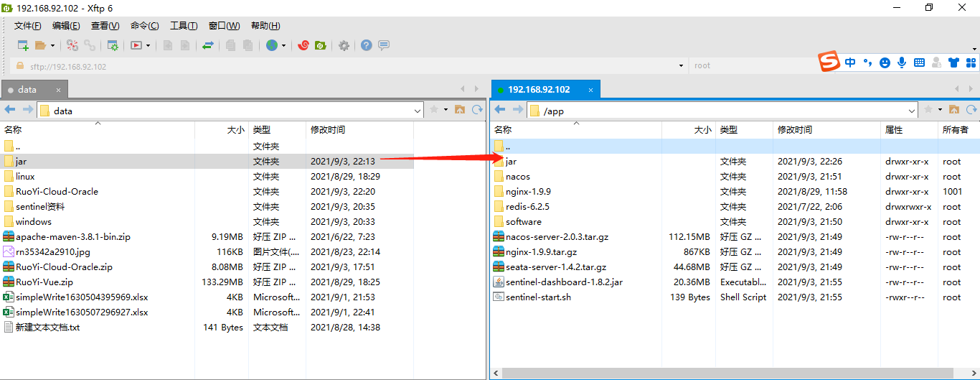Click the Open Session folder icon
Image resolution: width=980 pixels, height=380 pixels.
pyautogui.click(x=40, y=45)
